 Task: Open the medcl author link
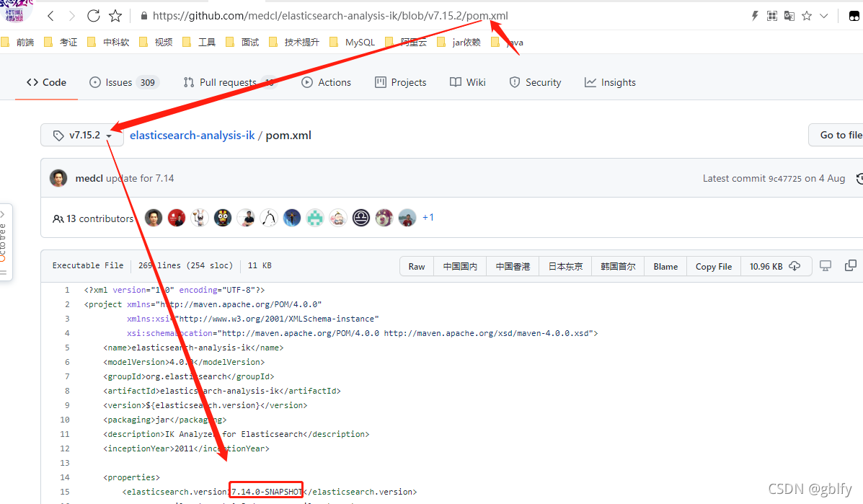89,178
